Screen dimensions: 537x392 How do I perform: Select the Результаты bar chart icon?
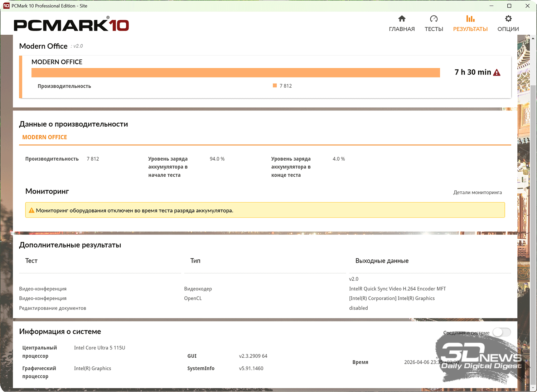coord(470,19)
